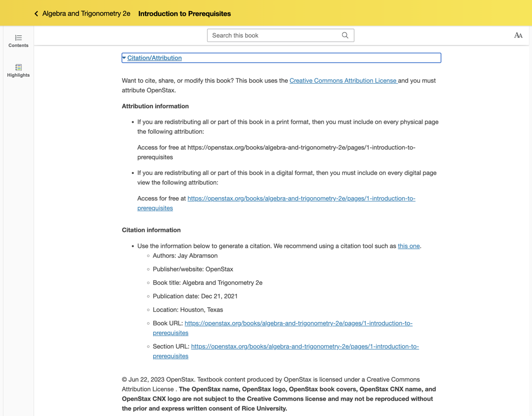Select the Highlights notebook icon
Viewport: 532px width, 416px height.
click(18, 67)
